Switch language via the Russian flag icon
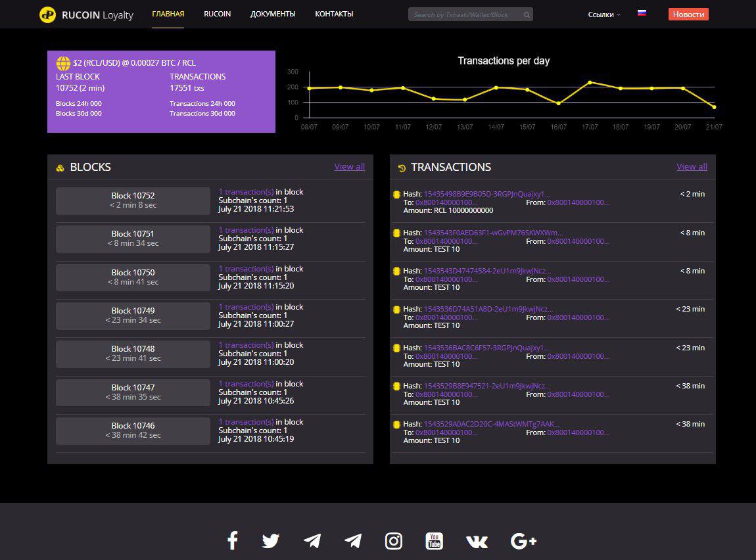The image size is (756, 560). pos(642,13)
